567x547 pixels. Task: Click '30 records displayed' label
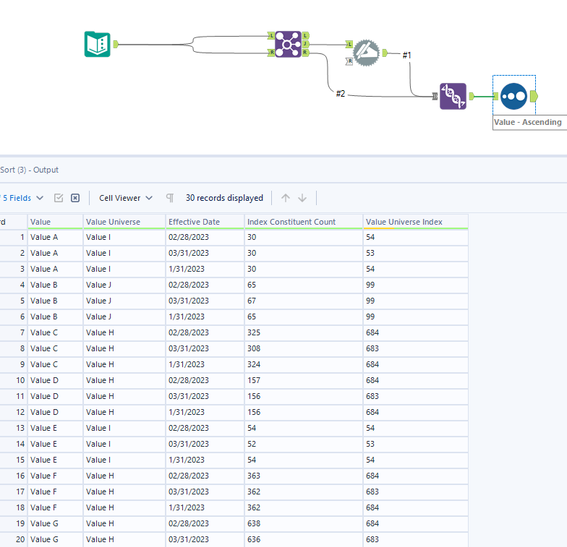[x=224, y=198]
